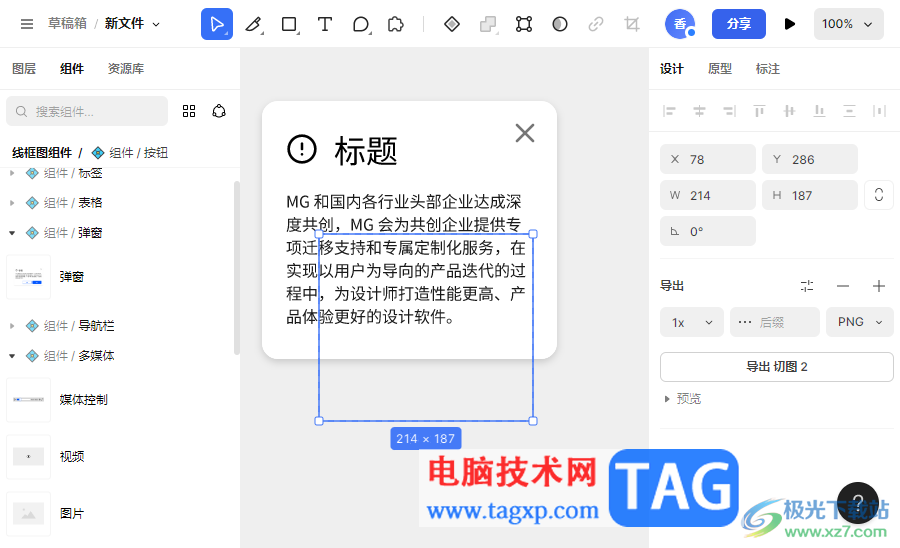Expand the 组件 / 导航栏 group

pyautogui.click(x=12, y=326)
